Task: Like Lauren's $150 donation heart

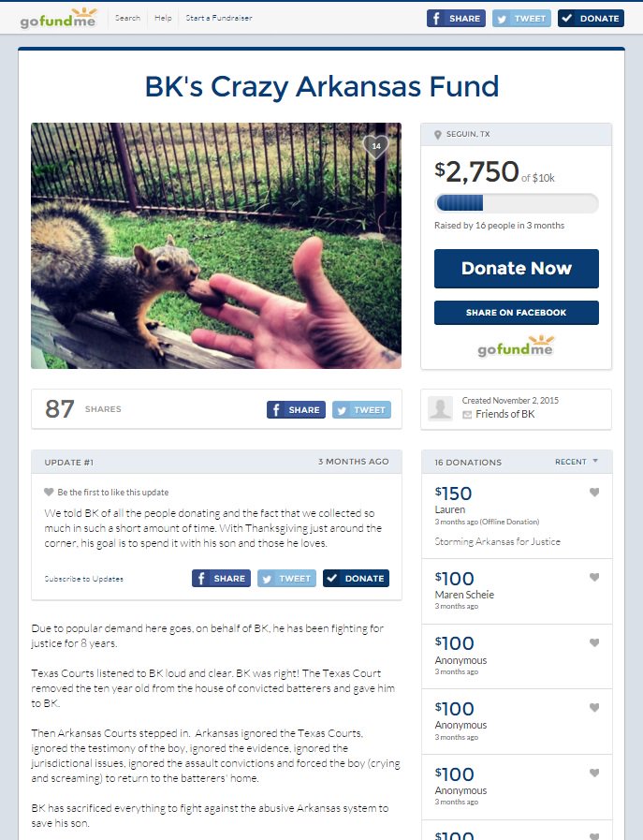Action: [x=593, y=492]
